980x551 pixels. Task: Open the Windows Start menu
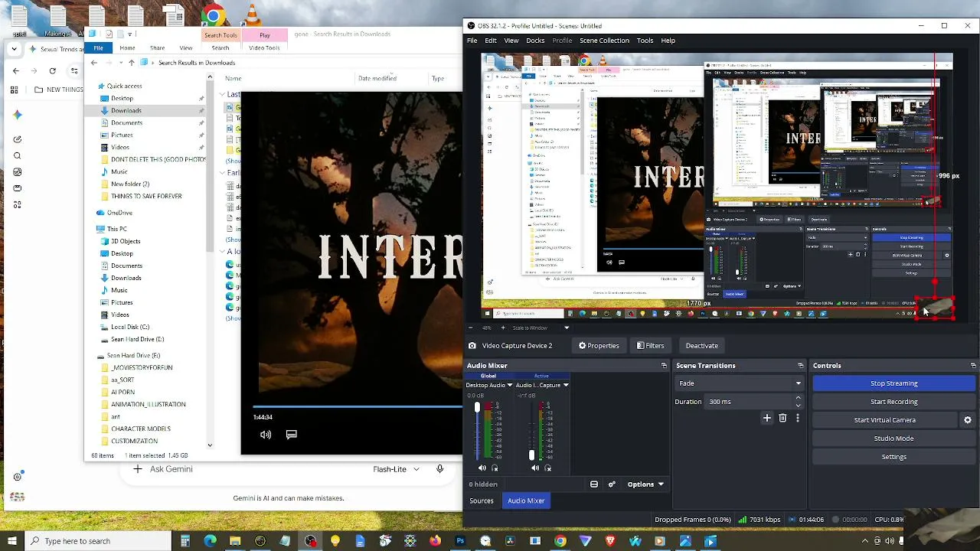pos(12,541)
